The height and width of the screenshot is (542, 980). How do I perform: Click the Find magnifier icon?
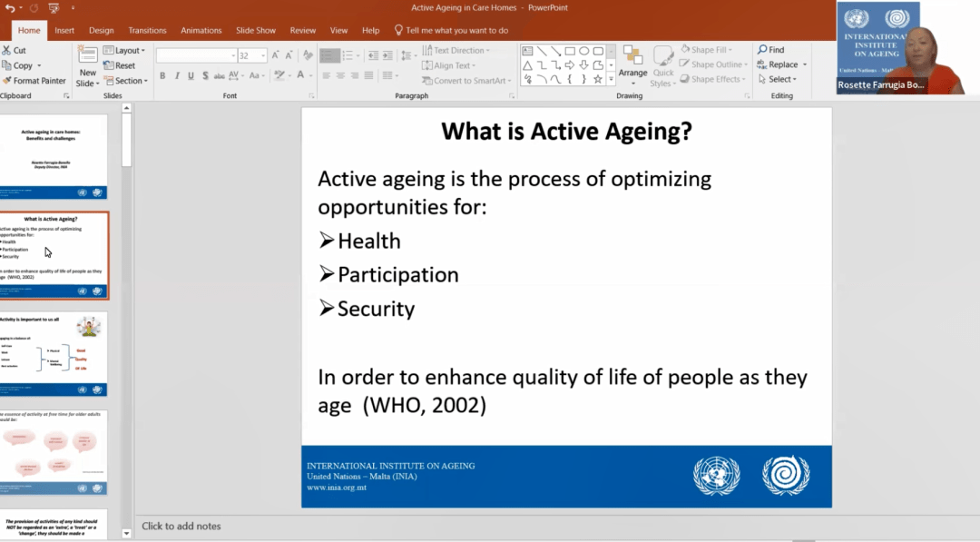[763, 50]
